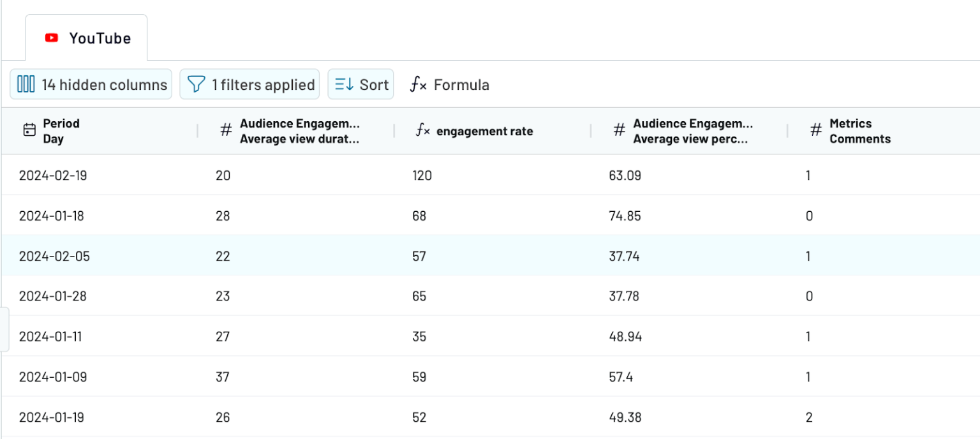Switch to the YouTube tab

(99, 38)
